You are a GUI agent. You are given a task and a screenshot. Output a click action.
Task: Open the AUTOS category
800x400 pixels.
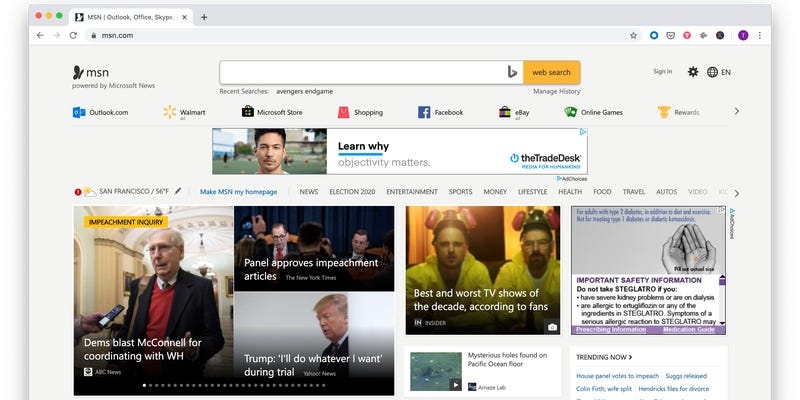666,192
